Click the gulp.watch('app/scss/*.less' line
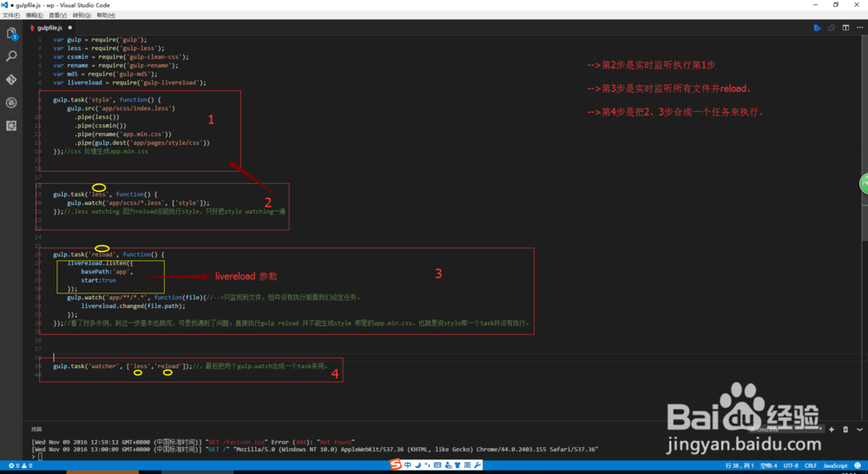Viewport: 868px width, 474px height. [138, 203]
